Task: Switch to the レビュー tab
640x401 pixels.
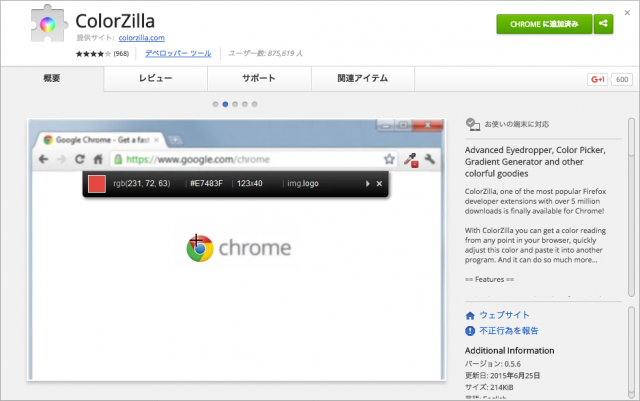Action: tap(155, 78)
